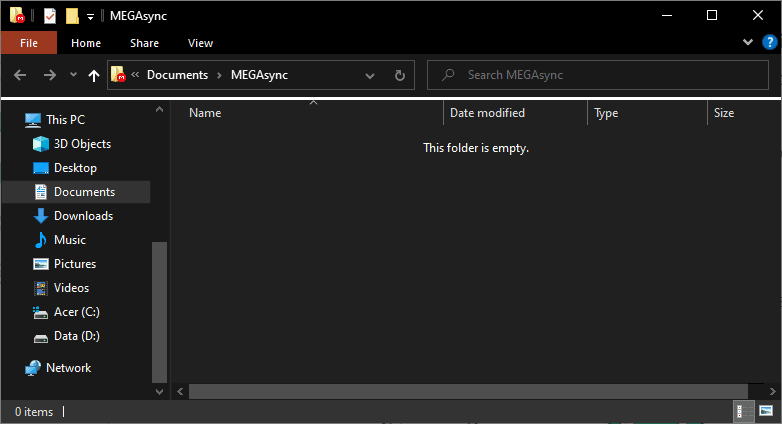782x424 pixels.
Task: Minimize the MEGAsync window
Action: pos(667,15)
